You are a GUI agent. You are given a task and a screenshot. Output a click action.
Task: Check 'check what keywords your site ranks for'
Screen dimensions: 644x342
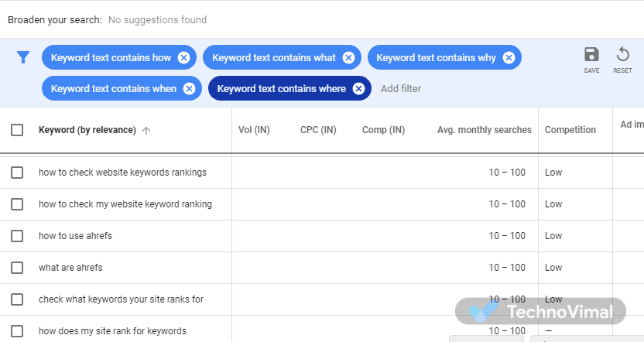pos(17,299)
